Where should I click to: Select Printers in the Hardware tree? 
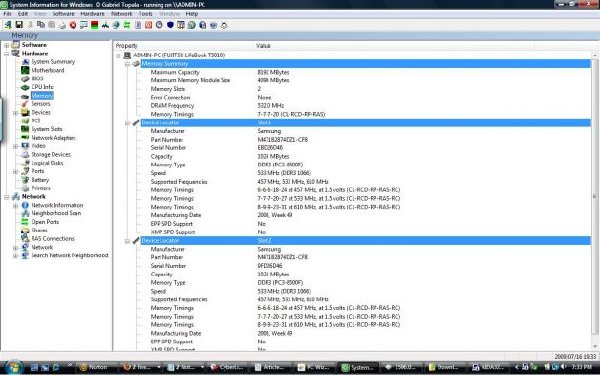click(x=41, y=188)
